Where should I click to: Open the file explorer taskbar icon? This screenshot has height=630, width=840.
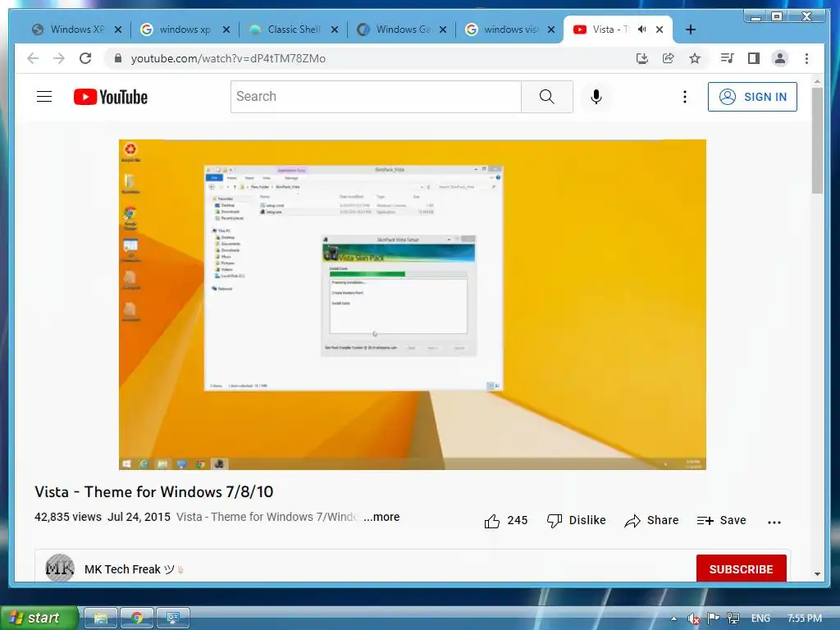coord(101,619)
